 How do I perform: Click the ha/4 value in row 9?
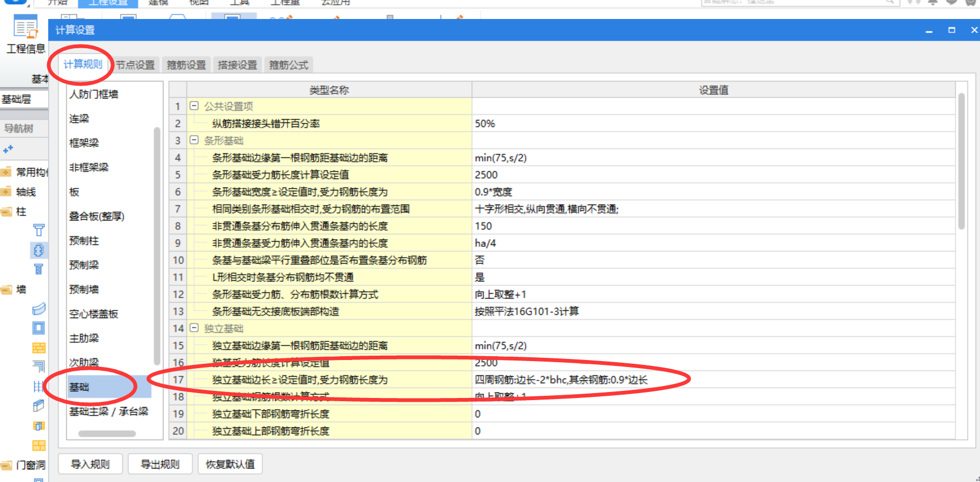(713, 243)
